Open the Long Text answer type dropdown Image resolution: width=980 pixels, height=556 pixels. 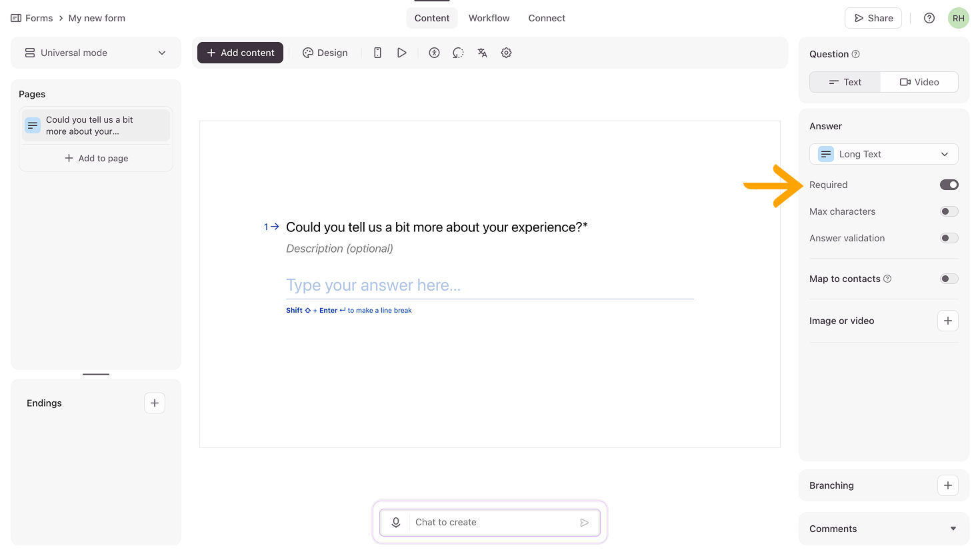click(x=883, y=154)
